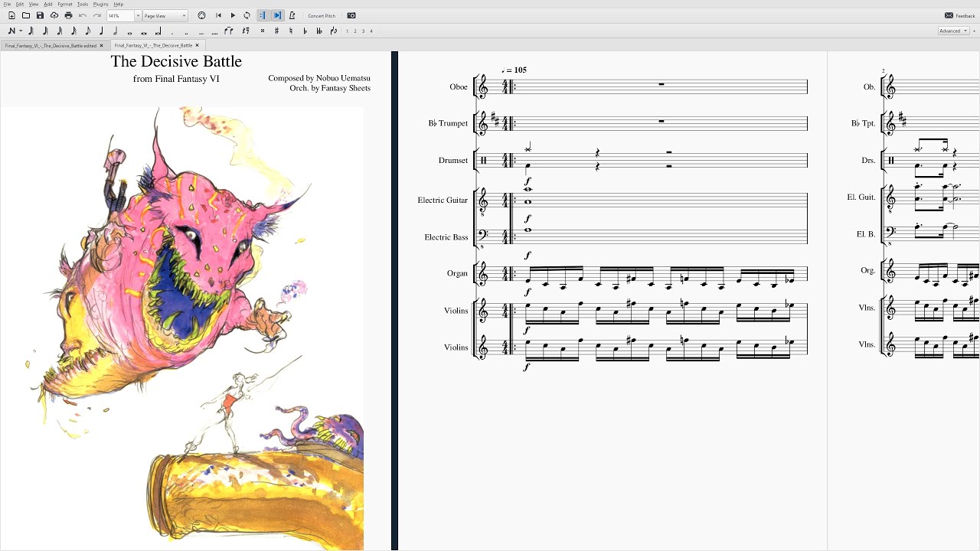Toggle play repeats button
Screen dimensions: 980x551
coord(263,15)
